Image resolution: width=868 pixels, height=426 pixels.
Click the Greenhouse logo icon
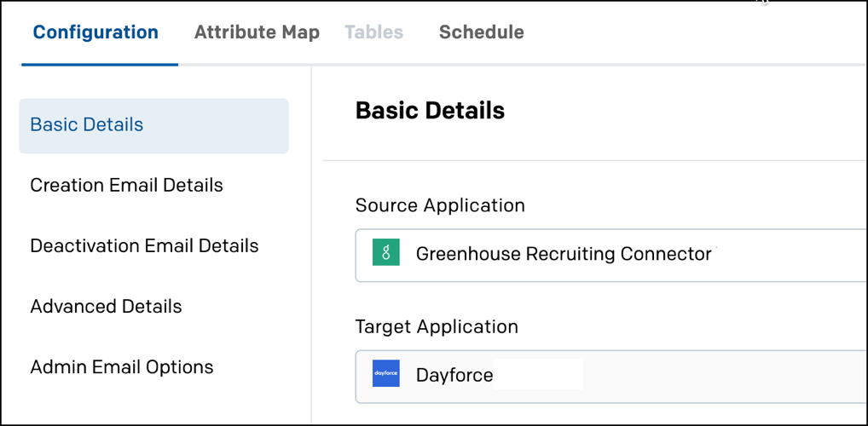(386, 252)
